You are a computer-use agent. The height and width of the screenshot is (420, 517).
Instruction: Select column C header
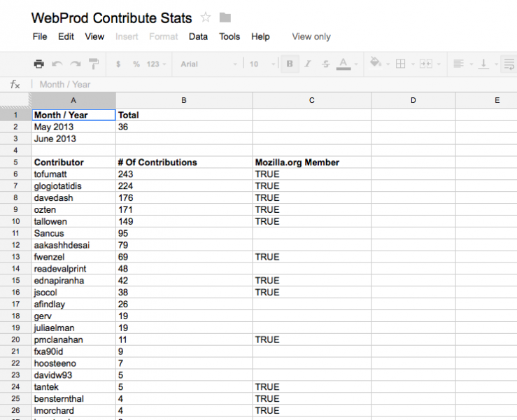[x=312, y=100]
